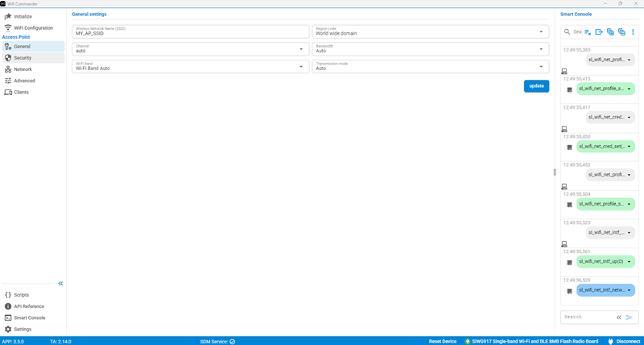
Task: Open the Transmission mode dropdown
Action: [x=431, y=67]
